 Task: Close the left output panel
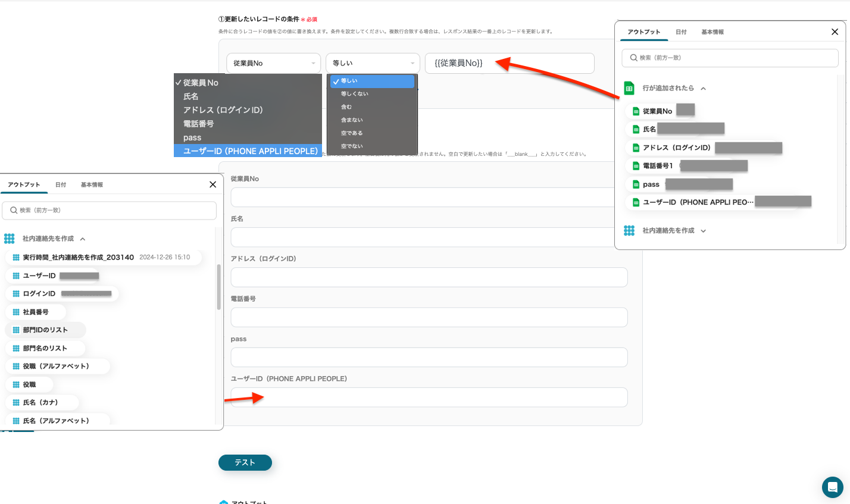point(212,184)
